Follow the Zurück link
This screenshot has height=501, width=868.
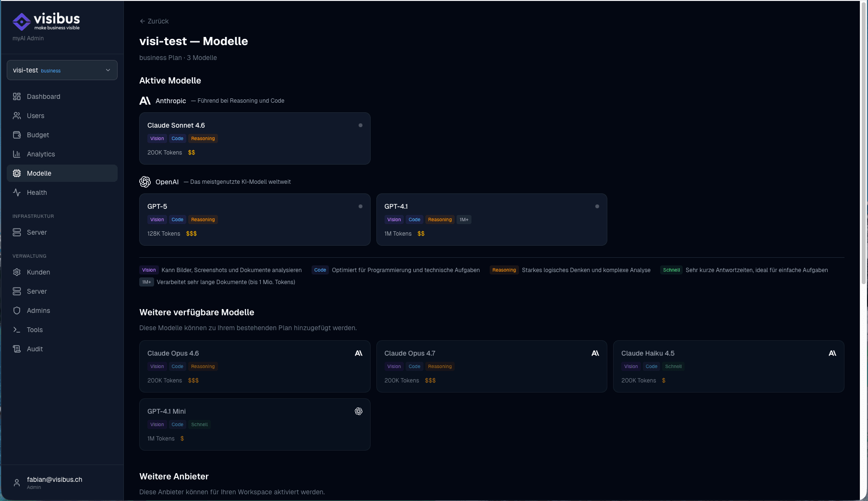pos(154,21)
